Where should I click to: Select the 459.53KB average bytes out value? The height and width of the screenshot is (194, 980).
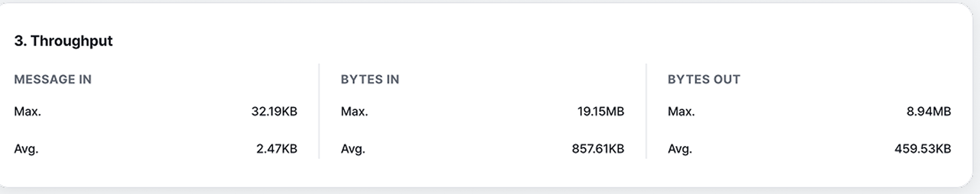[x=922, y=149]
